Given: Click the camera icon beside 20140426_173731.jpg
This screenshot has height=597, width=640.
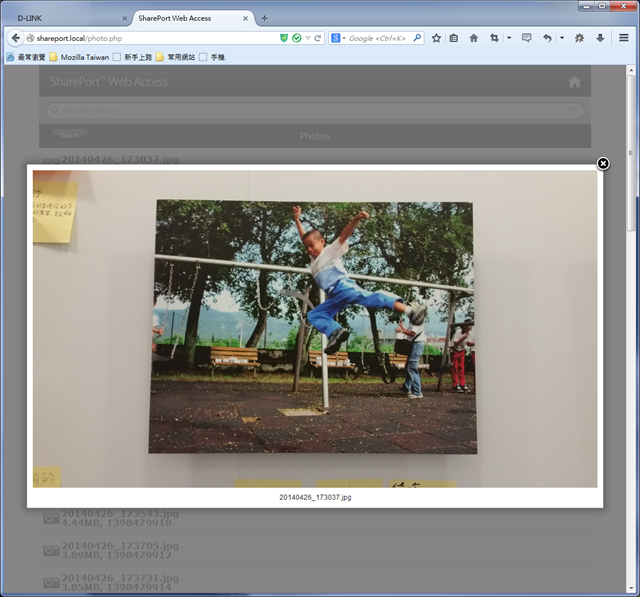Looking at the screenshot, I should [51, 583].
